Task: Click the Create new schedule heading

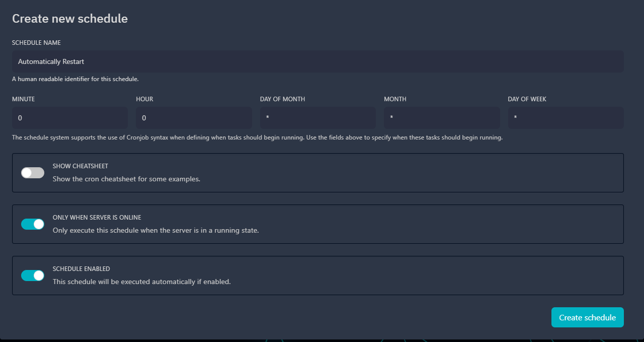Action: tap(70, 19)
